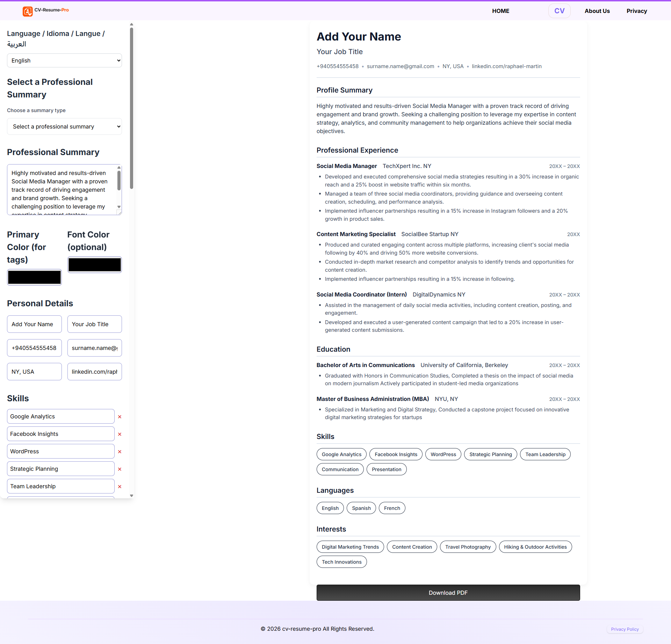Open the Privacy Policy footer link
This screenshot has width=671, height=644.
click(x=625, y=629)
